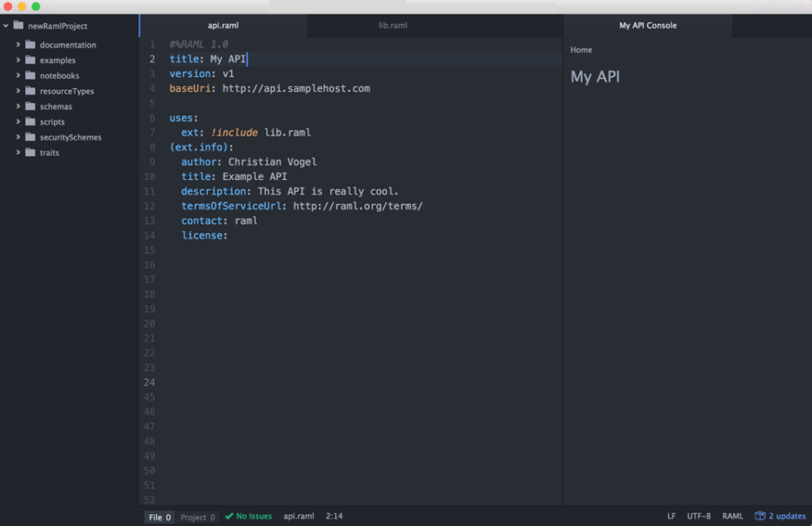The height and width of the screenshot is (526, 812).
Task: Expand the schemas folder arrow
Action: point(18,106)
